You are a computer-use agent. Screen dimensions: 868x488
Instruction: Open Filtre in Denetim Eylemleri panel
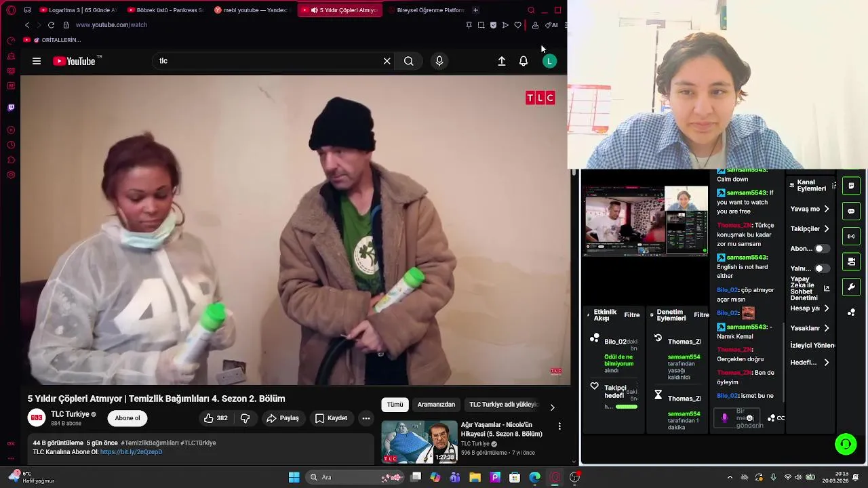[701, 315]
